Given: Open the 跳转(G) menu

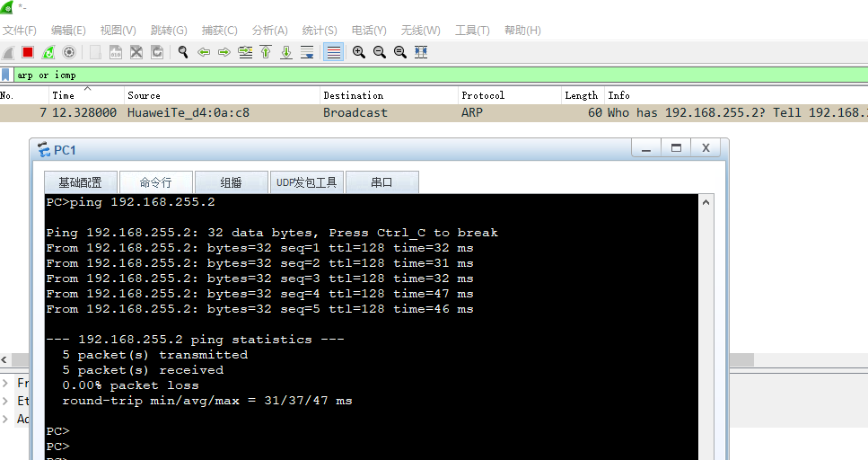Looking at the screenshot, I should 169,31.
